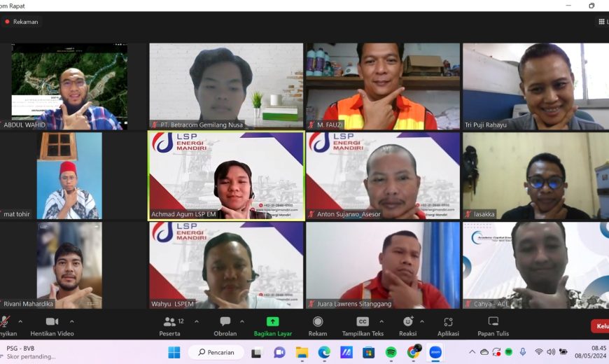Expand the arrow next to Hentikan Video
Image resolution: width=609 pixels, height=364 pixels.
click(x=72, y=322)
